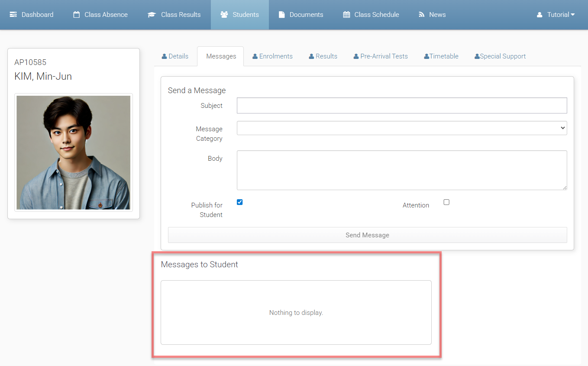This screenshot has height=366, width=588.
Task: Click the Class Absence calendar icon
Action: coord(77,15)
